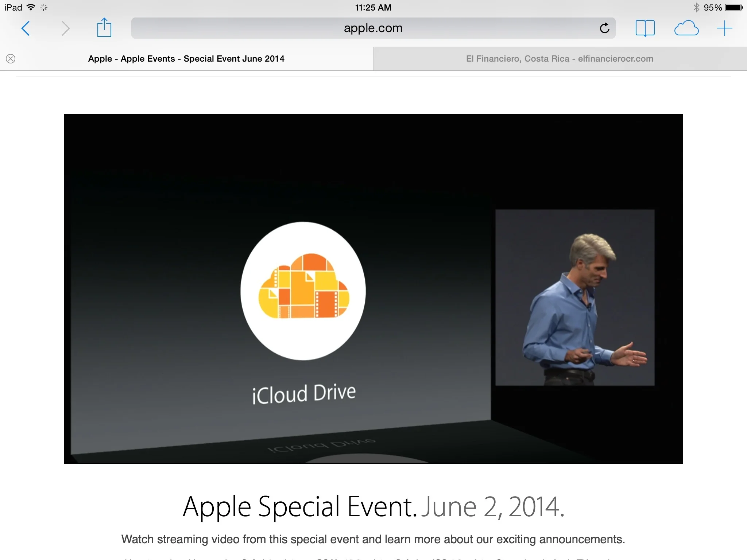Reload the page with the refresh icon
The image size is (747, 560).
604,28
